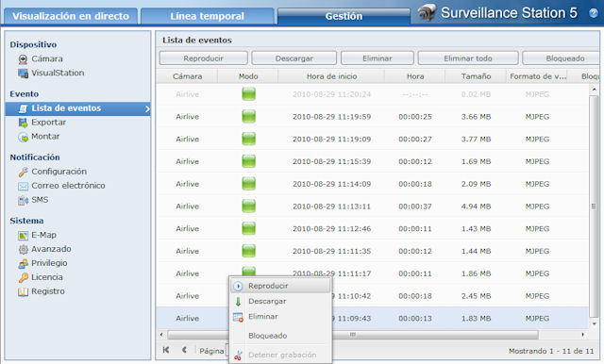Sort by Cámara column header

pos(187,76)
